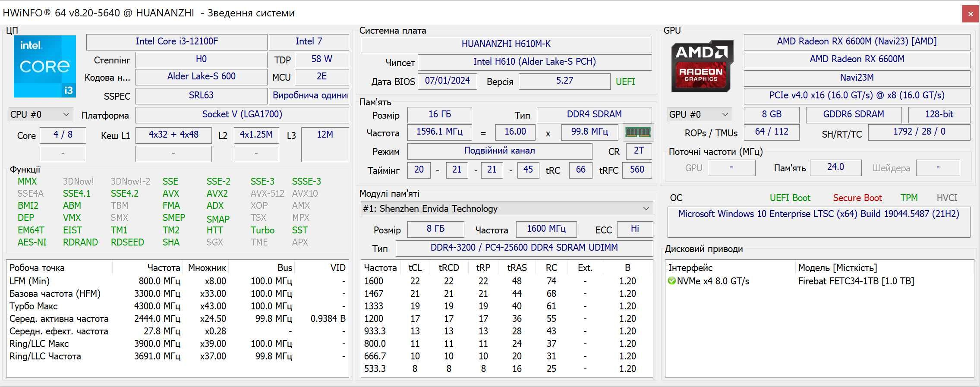The width and height of the screenshot is (980, 387).
Task: Close the HWiNFO summary window
Action: coord(970,14)
